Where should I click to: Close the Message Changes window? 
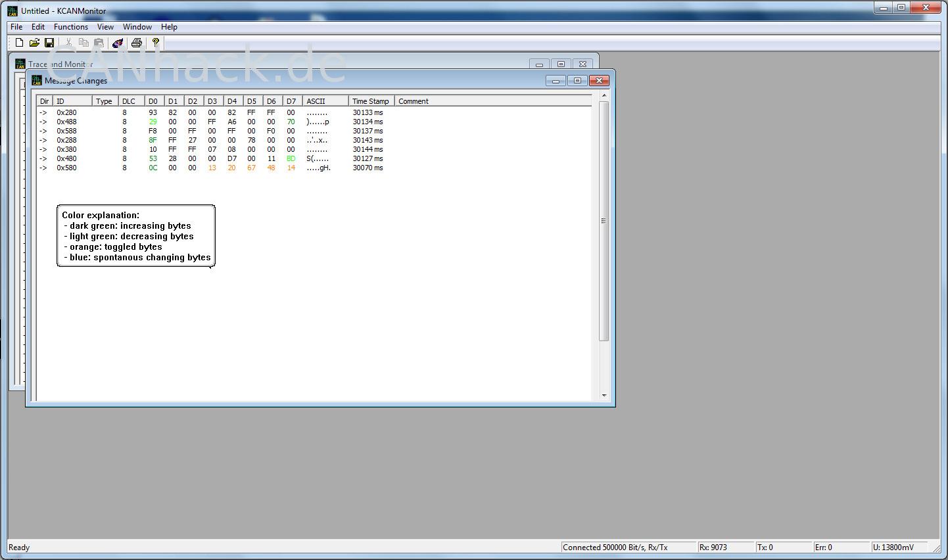(599, 81)
